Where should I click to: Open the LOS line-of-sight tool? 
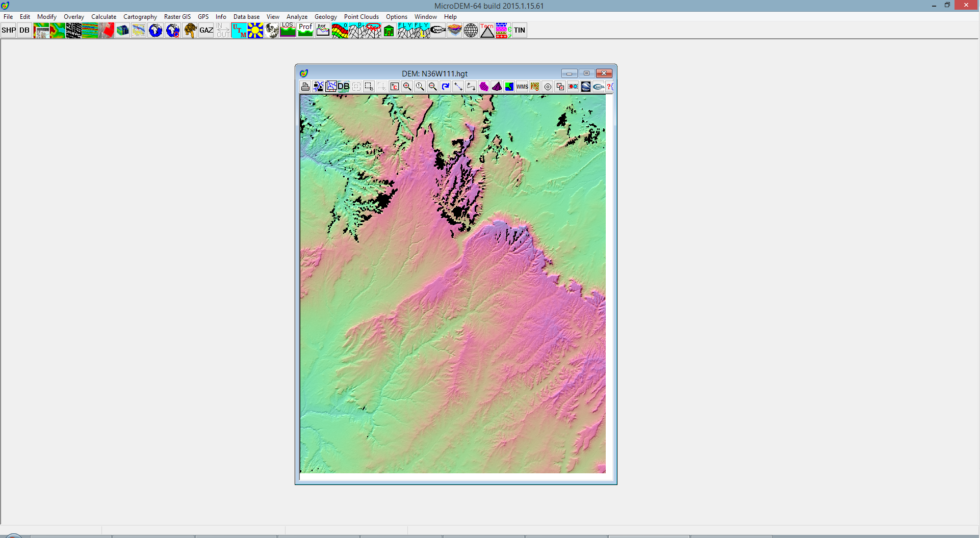[288, 31]
